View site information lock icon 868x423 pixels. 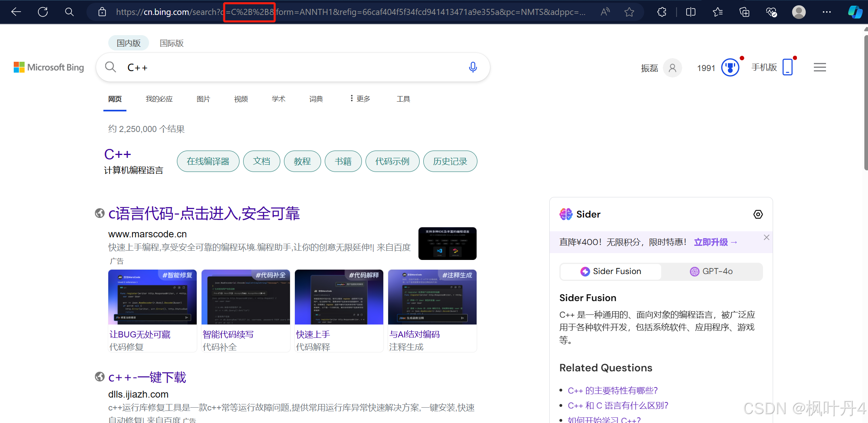pos(102,12)
